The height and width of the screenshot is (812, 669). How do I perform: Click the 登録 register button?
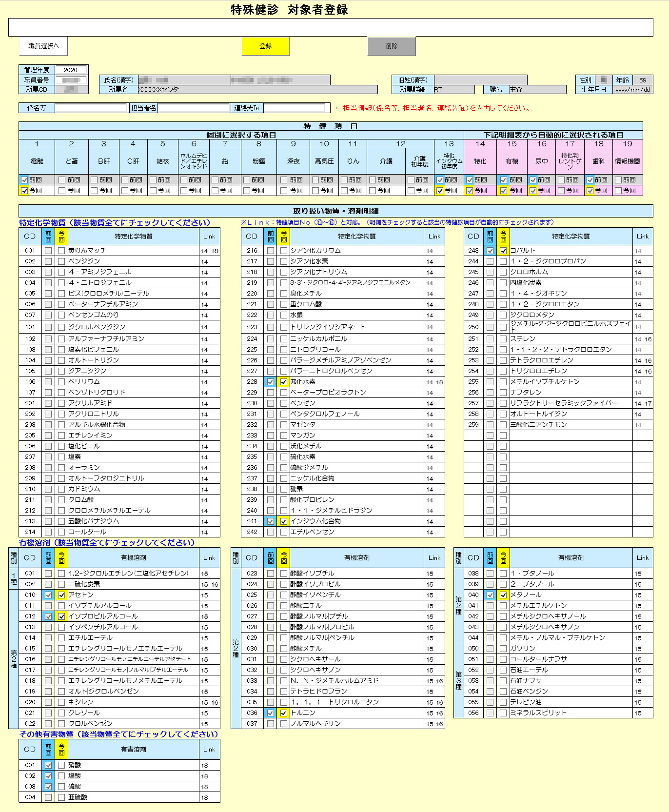pos(266,46)
